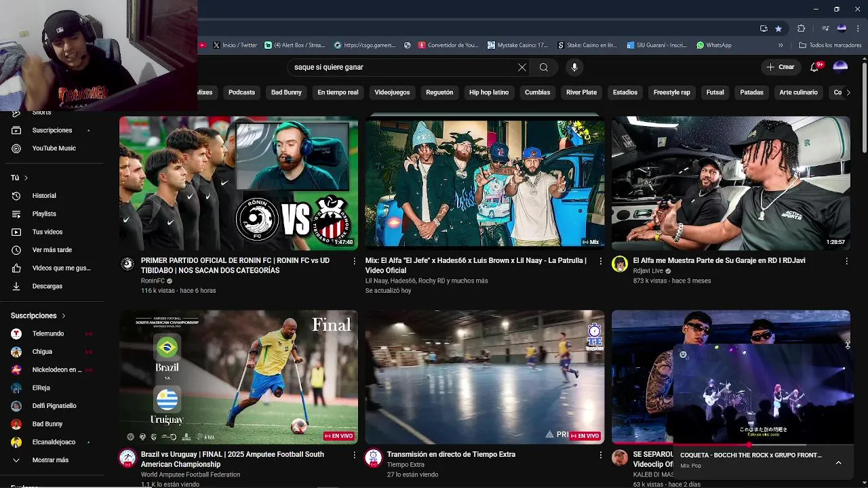Image resolution: width=868 pixels, height=488 pixels.
Task: Click the YouTube page vertical scrollbar
Action: point(864,106)
